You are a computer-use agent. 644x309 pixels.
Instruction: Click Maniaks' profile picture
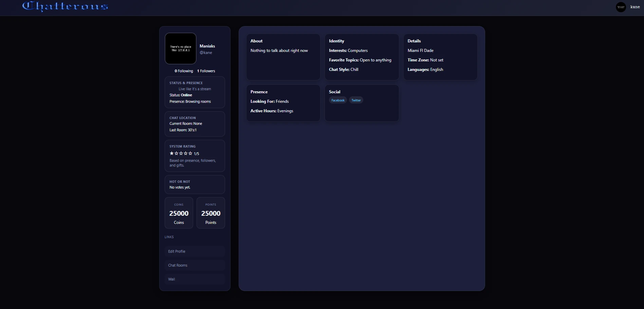[x=180, y=49]
